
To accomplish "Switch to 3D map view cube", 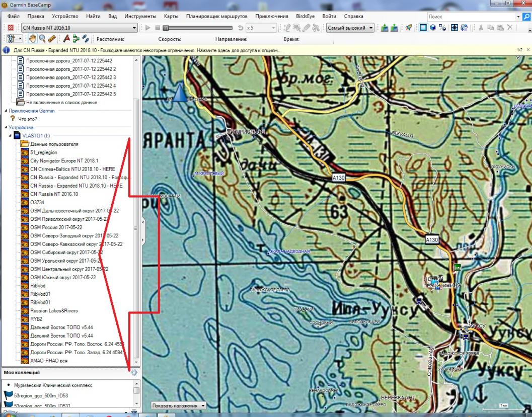I will pos(432,28).
